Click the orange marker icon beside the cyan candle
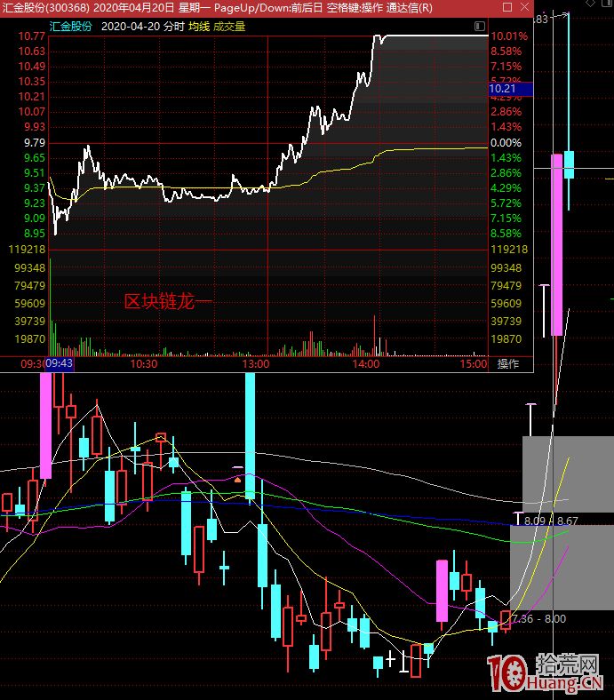 (237, 480)
